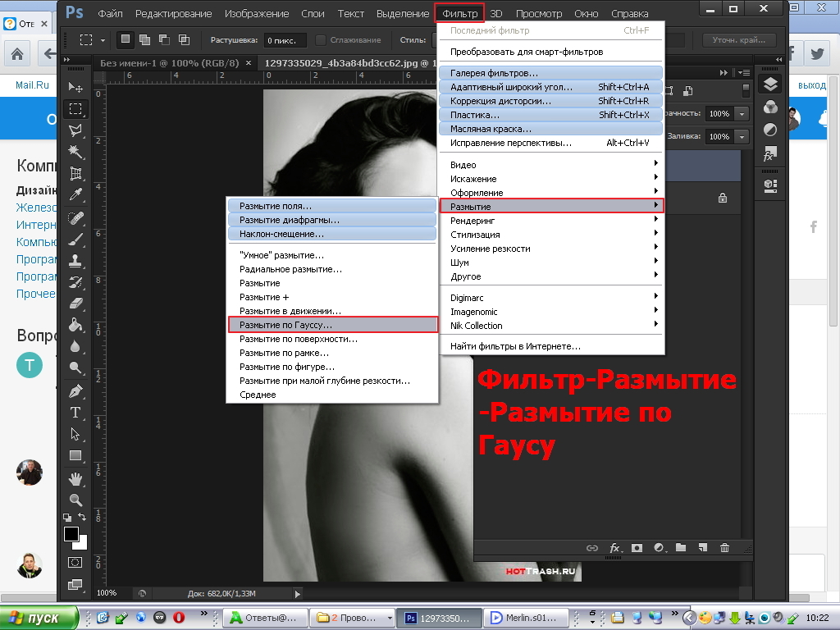Viewport: 840px width, 630px height.
Task: Choose New selection mode button
Action: point(126,39)
